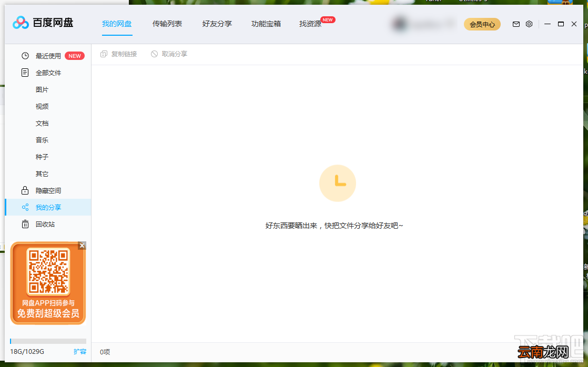This screenshot has width=588, height=367.
Task: Click the empty-share message text
Action: point(334,226)
